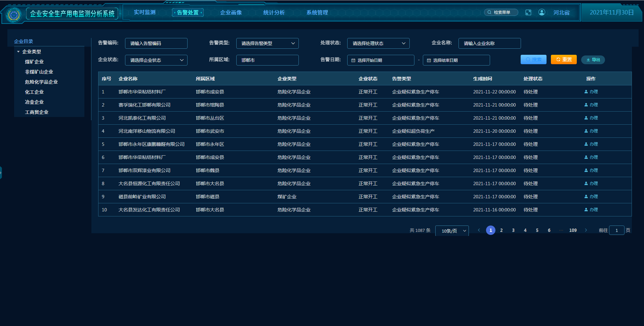The height and width of the screenshot is (326, 644).
Task: Expand the left side panel handle
Action: click(x=1, y=172)
